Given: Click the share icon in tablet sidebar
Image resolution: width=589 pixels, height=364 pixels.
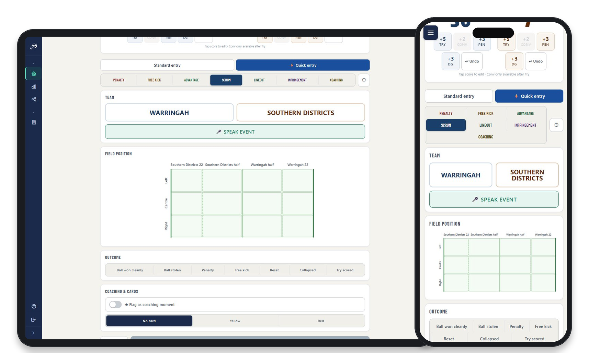Looking at the screenshot, I should click(x=34, y=99).
